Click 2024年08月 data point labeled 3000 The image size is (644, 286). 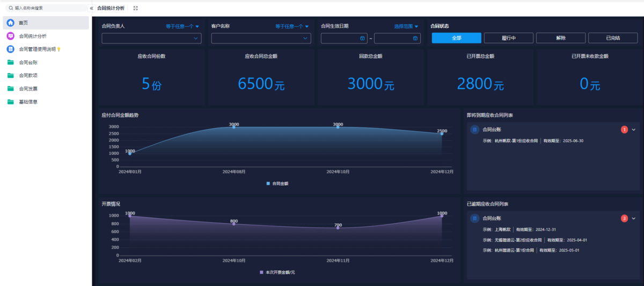pyautogui.click(x=234, y=127)
